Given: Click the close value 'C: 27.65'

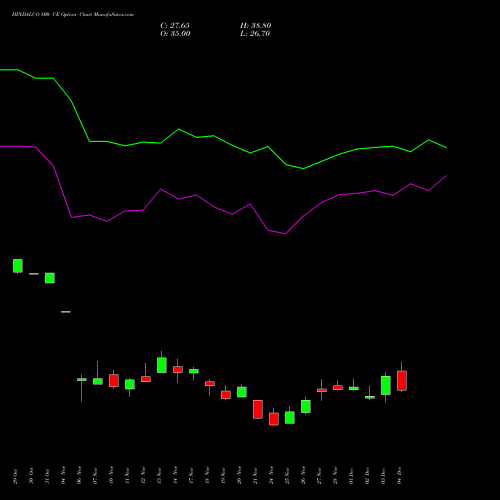Looking at the screenshot, I should pos(175,26).
